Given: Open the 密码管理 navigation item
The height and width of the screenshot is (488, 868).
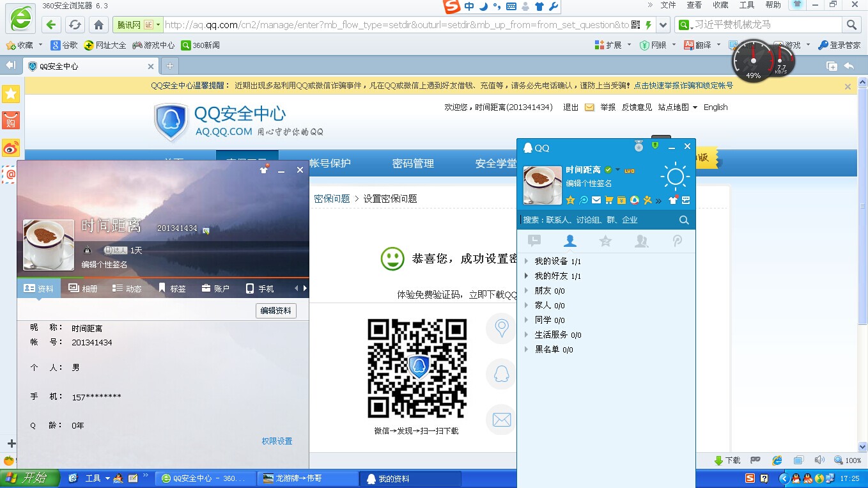Looking at the screenshot, I should [413, 164].
